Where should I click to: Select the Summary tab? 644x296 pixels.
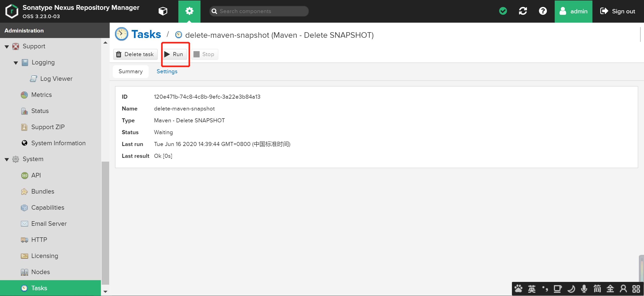pyautogui.click(x=131, y=71)
